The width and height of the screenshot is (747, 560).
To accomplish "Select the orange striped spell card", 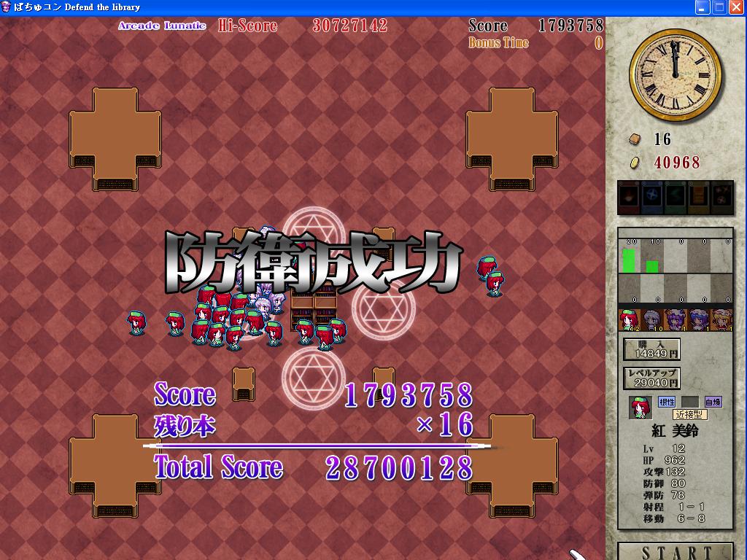I will coord(698,197).
